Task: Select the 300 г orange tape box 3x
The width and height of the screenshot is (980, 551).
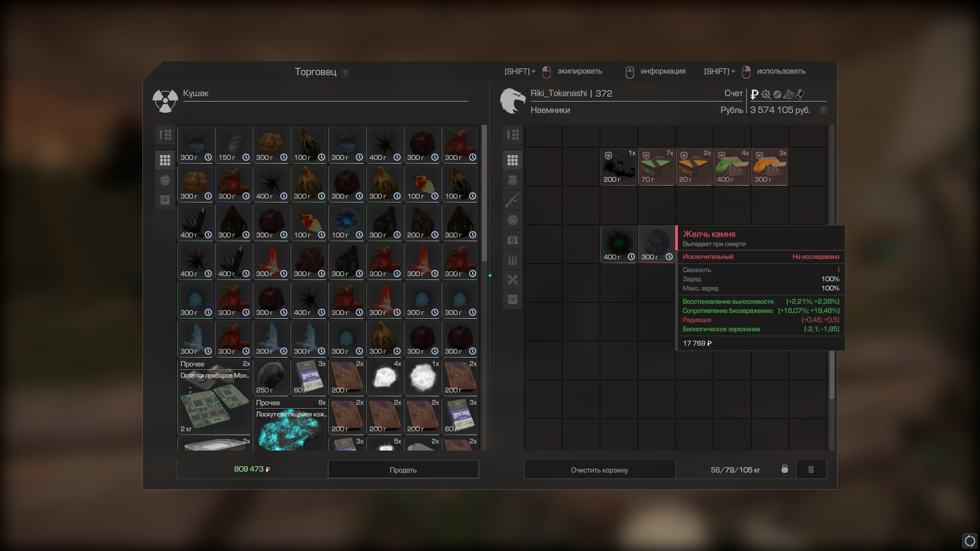Action: 770,167
